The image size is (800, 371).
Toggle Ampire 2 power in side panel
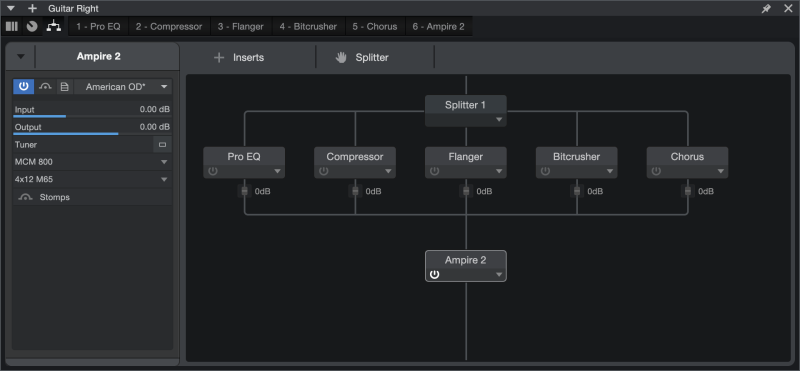[x=23, y=87]
